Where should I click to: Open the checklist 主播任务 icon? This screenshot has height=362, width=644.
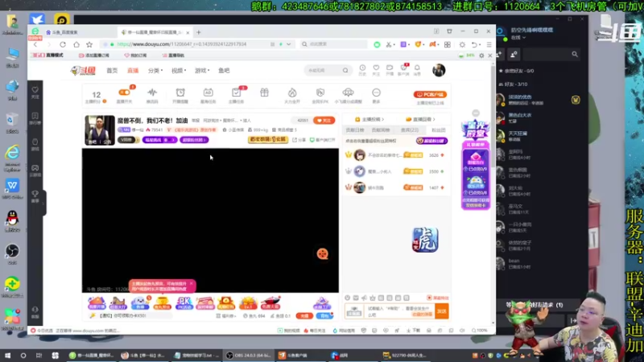click(236, 93)
